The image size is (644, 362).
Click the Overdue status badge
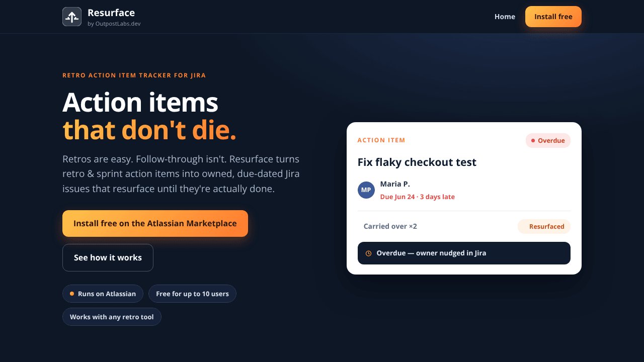548,141
